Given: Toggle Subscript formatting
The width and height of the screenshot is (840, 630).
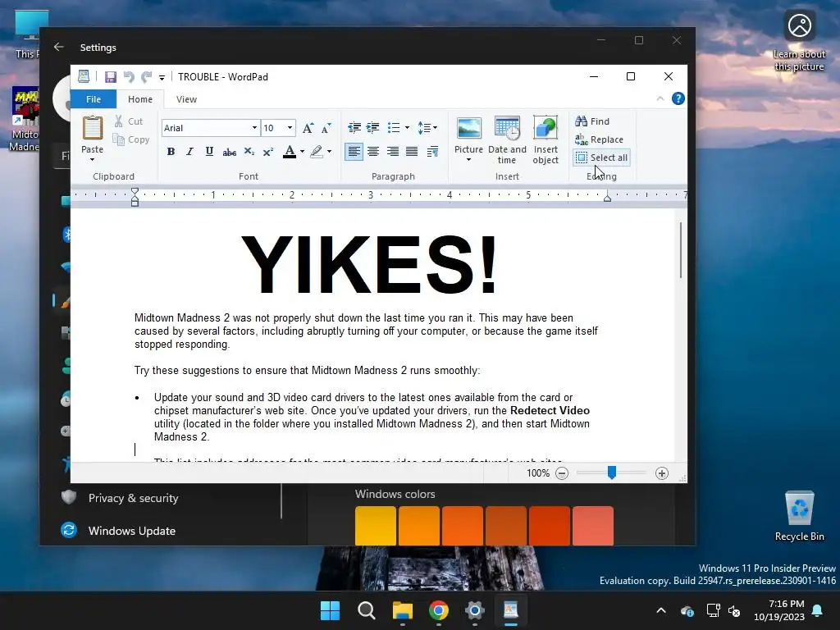Looking at the screenshot, I should click(249, 152).
